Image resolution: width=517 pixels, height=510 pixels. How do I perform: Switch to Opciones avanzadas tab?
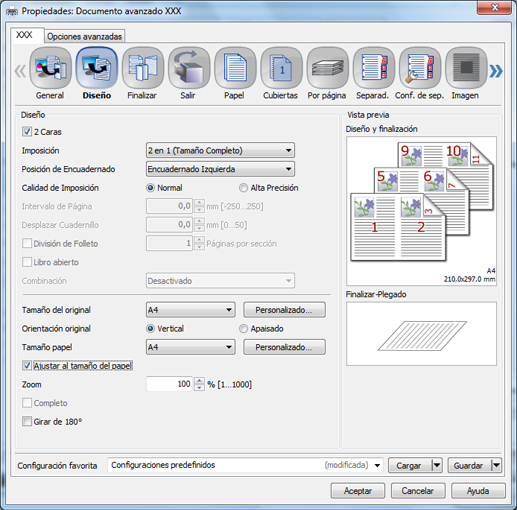click(84, 36)
